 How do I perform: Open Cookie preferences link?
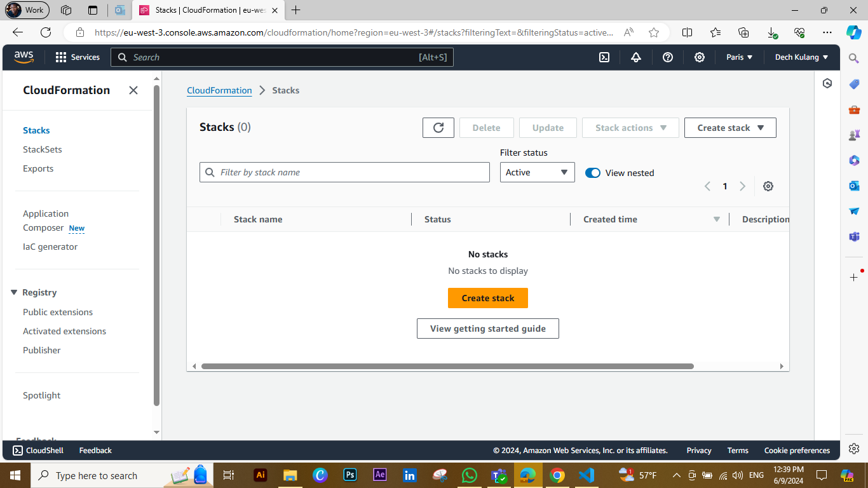point(797,451)
